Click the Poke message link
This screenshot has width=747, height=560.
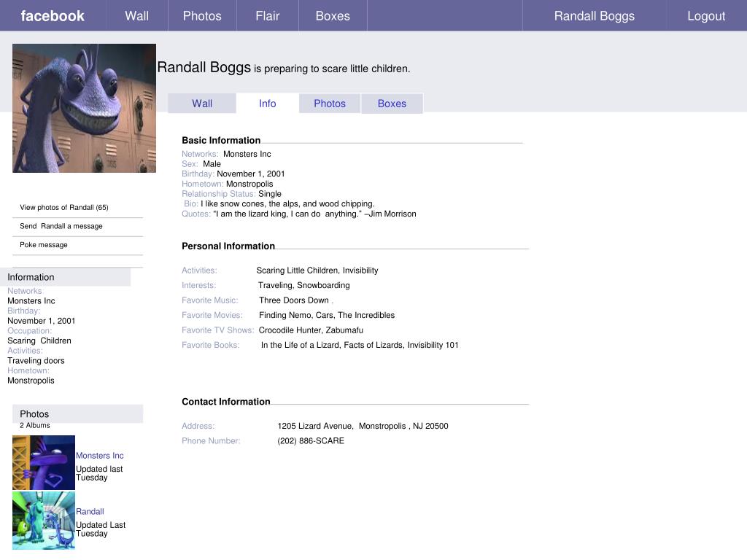tap(44, 245)
